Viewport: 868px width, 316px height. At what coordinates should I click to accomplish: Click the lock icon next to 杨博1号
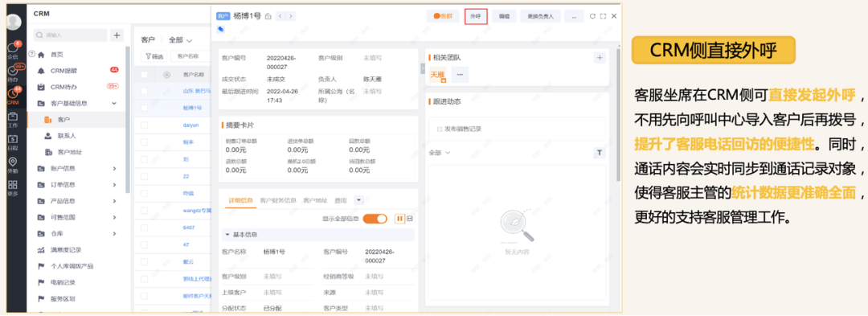268,17
